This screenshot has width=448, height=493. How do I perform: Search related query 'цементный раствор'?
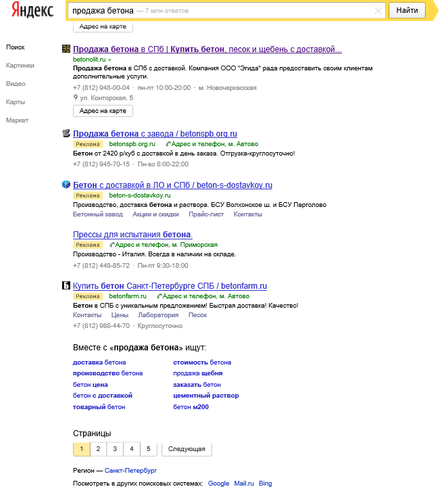point(206,396)
